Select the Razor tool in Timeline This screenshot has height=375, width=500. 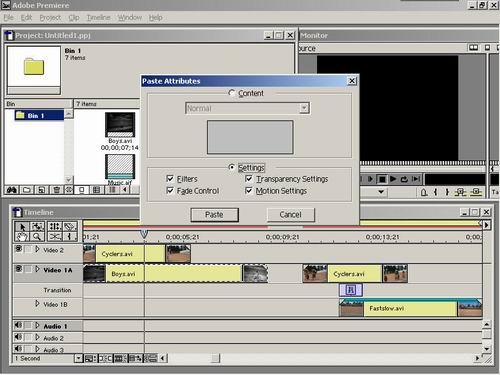point(70,227)
